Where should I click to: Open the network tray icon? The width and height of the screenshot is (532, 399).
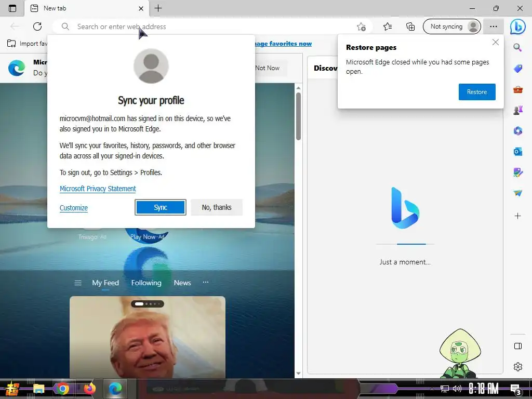tap(444, 389)
